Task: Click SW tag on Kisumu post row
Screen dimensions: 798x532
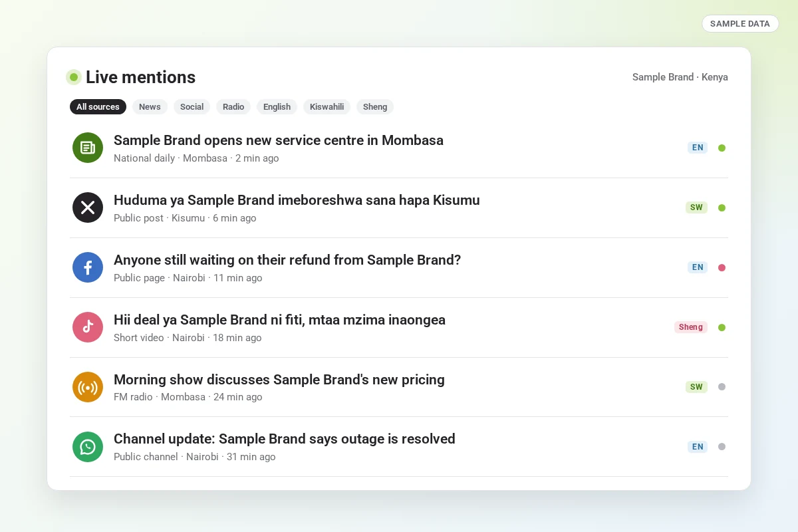Action: [696, 207]
